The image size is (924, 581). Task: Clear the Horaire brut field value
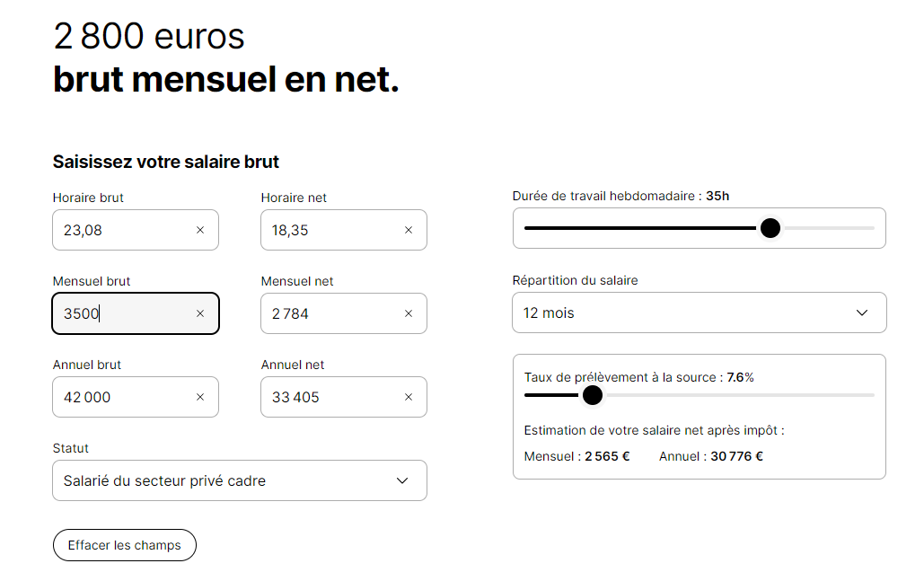pos(200,230)
